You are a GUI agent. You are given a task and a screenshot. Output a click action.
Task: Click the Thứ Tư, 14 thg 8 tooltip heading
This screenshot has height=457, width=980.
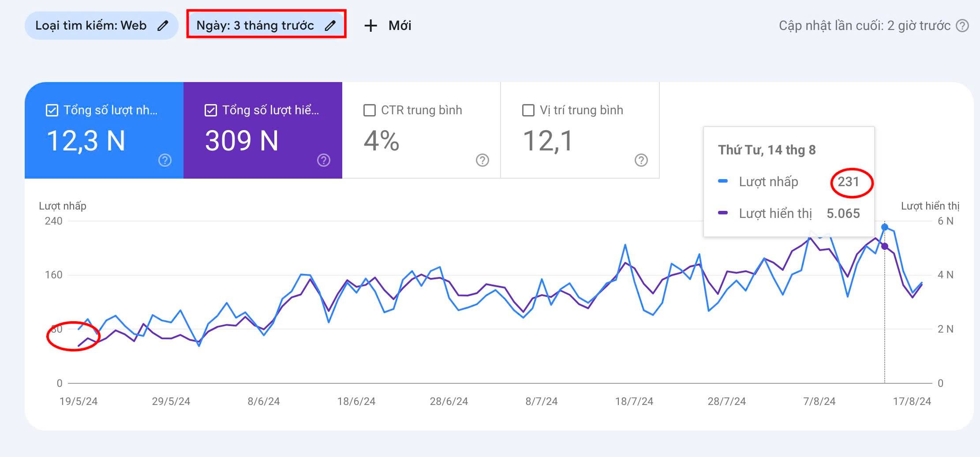click(x=767, y=150)
